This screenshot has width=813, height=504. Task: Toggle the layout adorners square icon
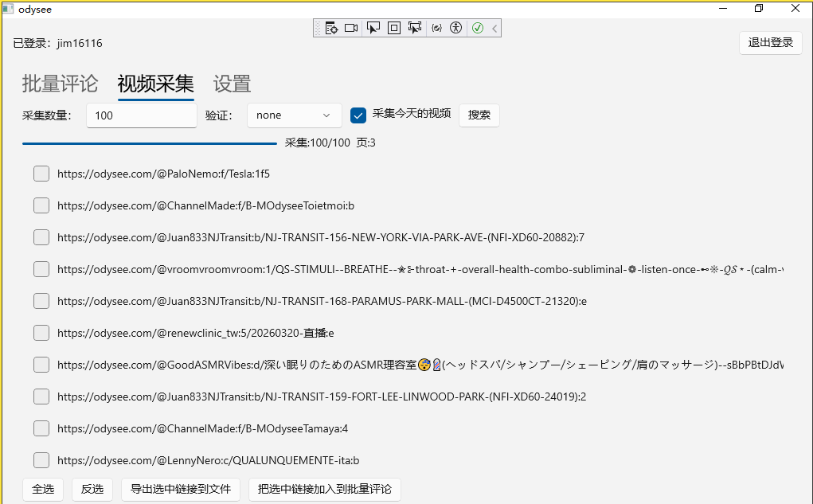coord(393,28)
